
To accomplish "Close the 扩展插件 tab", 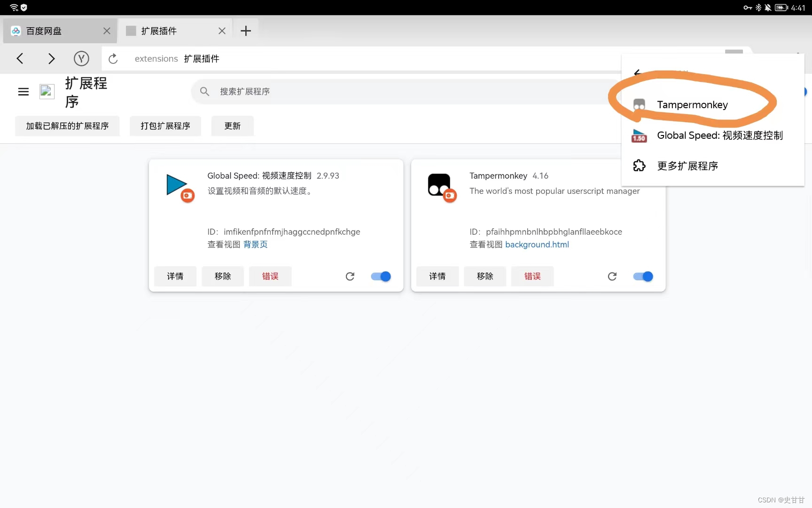I will [x=222, y=31].
